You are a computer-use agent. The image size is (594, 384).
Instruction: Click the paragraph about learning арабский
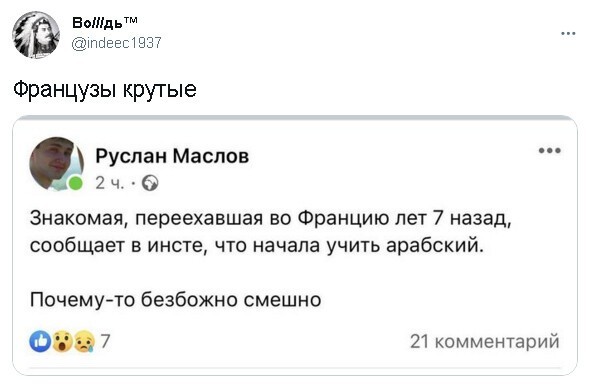271,232
